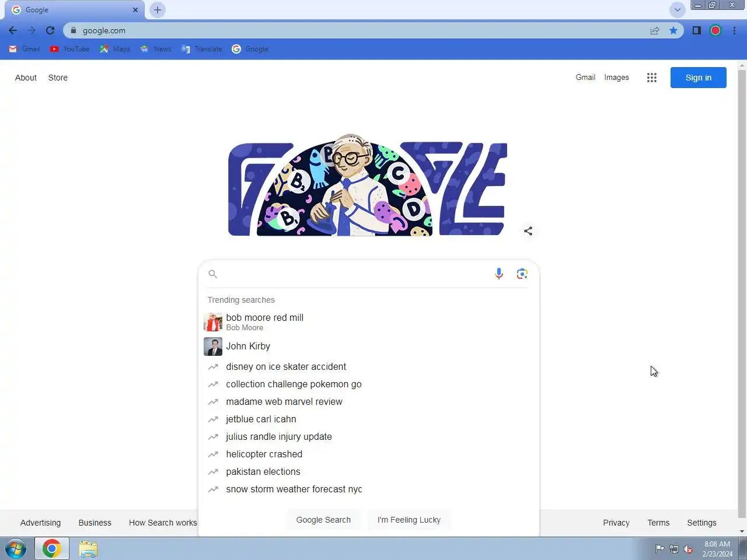Click the Chrome profile avatar icon
This screenshot has height=560, width=747.
pos(715,30)
